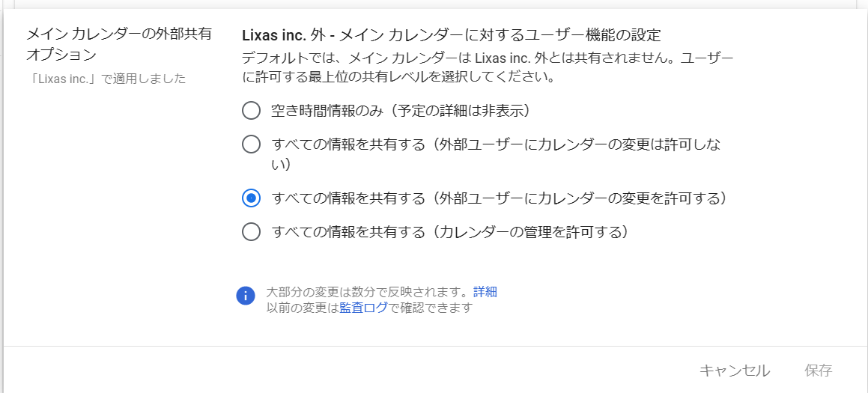Click the blue info icon

[x=245, y=296]
